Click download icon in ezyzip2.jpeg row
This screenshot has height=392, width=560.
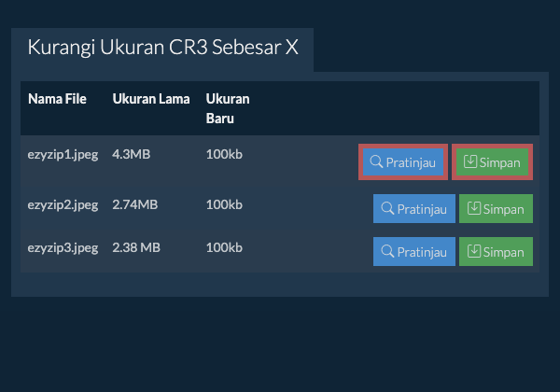pyautogui.click(x=475, y=209)
